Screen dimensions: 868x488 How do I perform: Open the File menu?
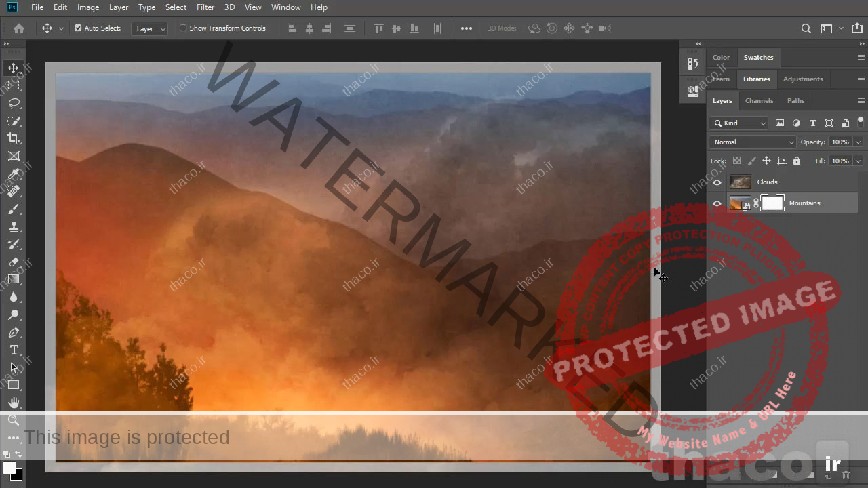[37, 7]
